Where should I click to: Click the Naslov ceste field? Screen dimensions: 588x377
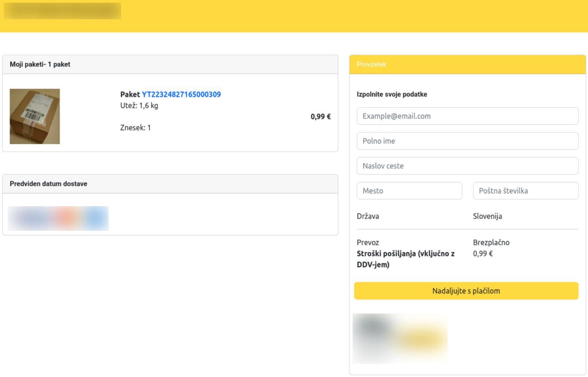tap(467, 166)
